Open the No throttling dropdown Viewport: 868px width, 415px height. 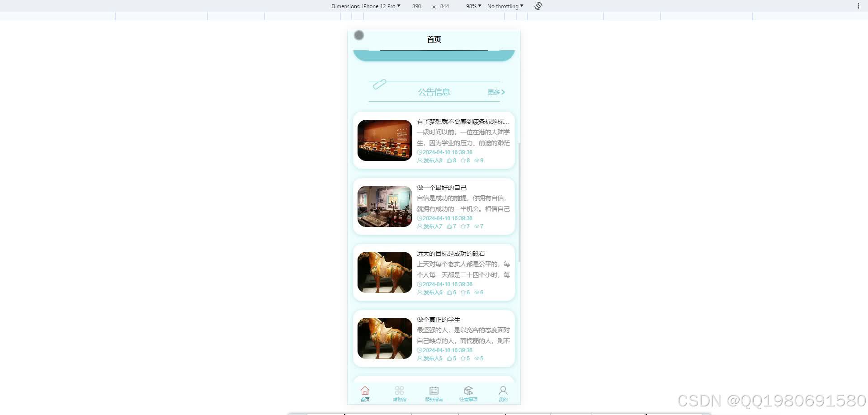504,6
